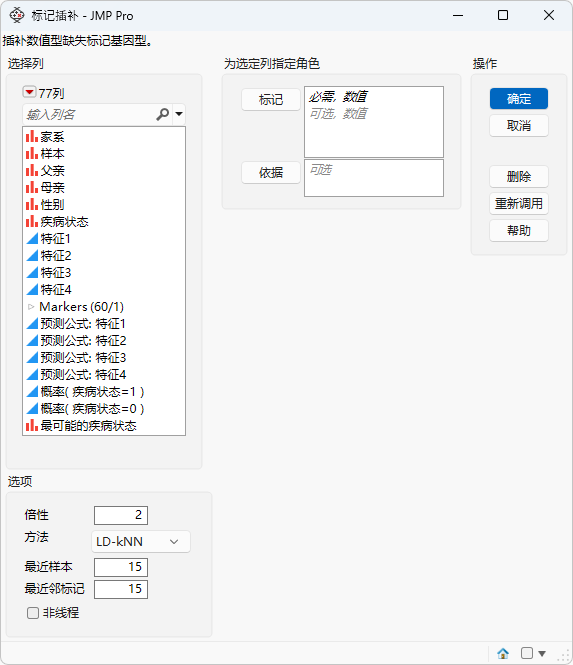573x665 pixels.
Task: Select the Markers (60/1) group label
Action: 81,307
